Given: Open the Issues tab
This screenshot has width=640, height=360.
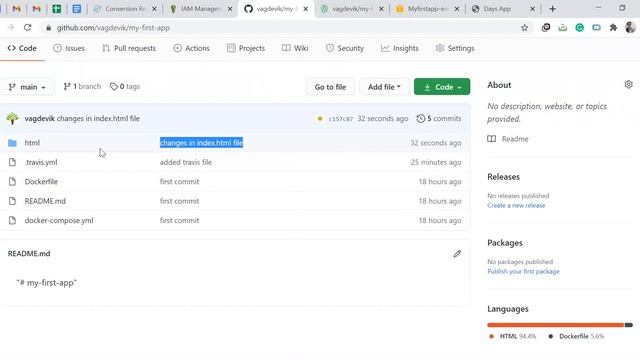Looking at the screenshot, I should click(x=69, y=48).
